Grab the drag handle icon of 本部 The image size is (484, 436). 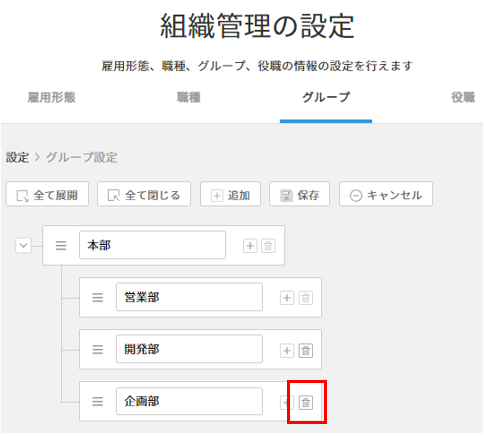pyautogui.click(x=61, y=246)
